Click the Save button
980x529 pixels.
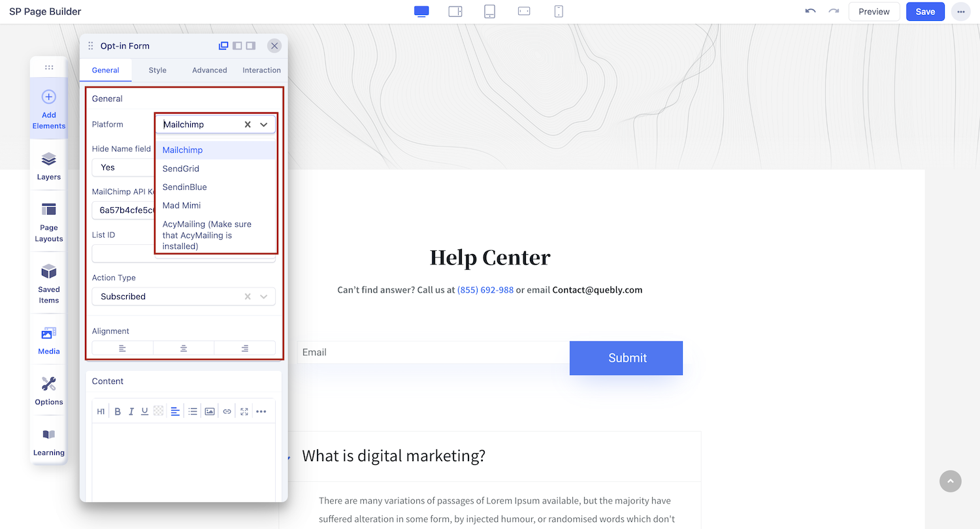(x=925, y=12)
